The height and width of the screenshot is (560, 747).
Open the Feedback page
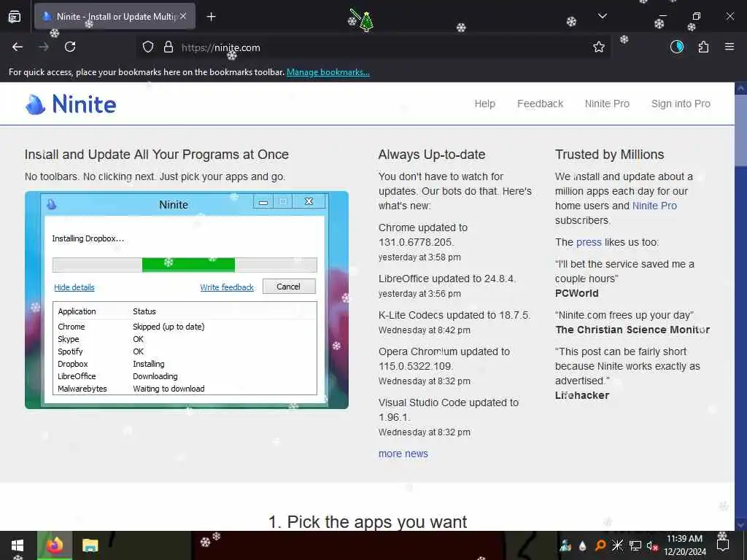pyautogui.click(x=541, y=104)
